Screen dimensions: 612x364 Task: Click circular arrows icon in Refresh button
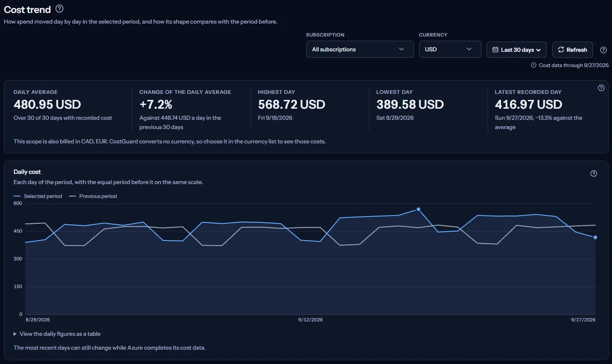point(561,50)
